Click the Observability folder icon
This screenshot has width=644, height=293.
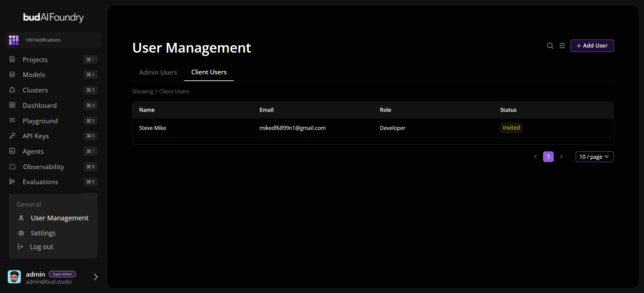12,166
